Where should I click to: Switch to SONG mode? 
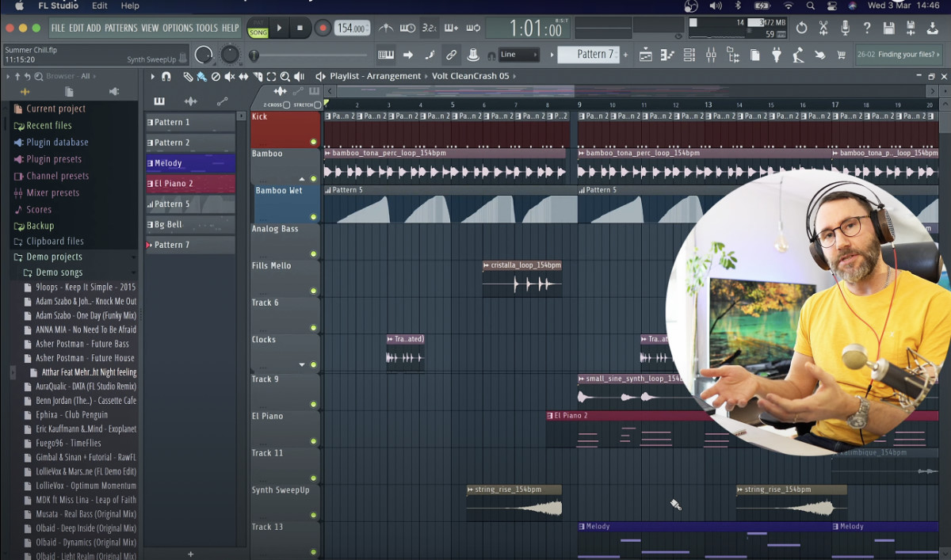(258, 32)
